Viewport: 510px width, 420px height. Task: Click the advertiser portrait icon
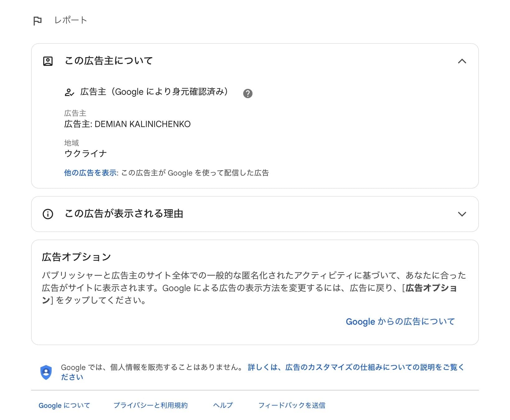click(48, 61)
